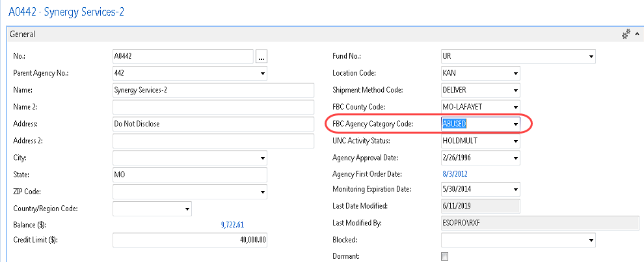Expand the Shipment Method Code dropdown
Image resolution: width=644 pixels, height=262 pixels.
(515, 91)
